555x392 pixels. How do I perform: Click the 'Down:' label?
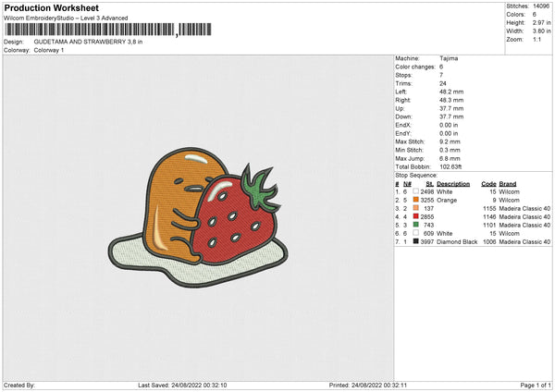pyautogui.click(x=404, y=116)
